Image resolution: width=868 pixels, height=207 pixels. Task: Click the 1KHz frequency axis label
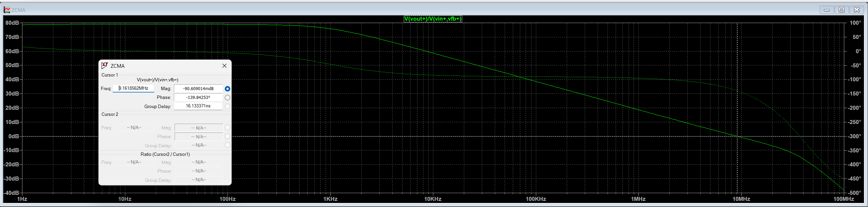point(330,199)
